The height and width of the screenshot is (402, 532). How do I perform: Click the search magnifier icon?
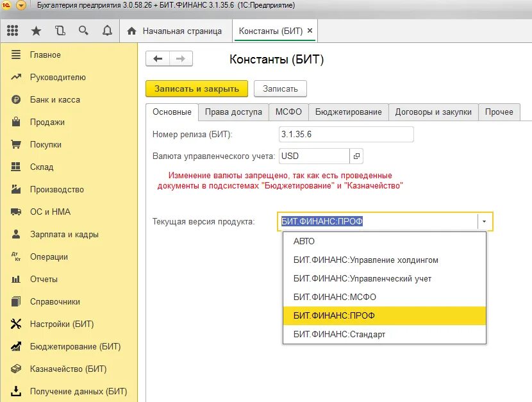click(x=83, y=31)
